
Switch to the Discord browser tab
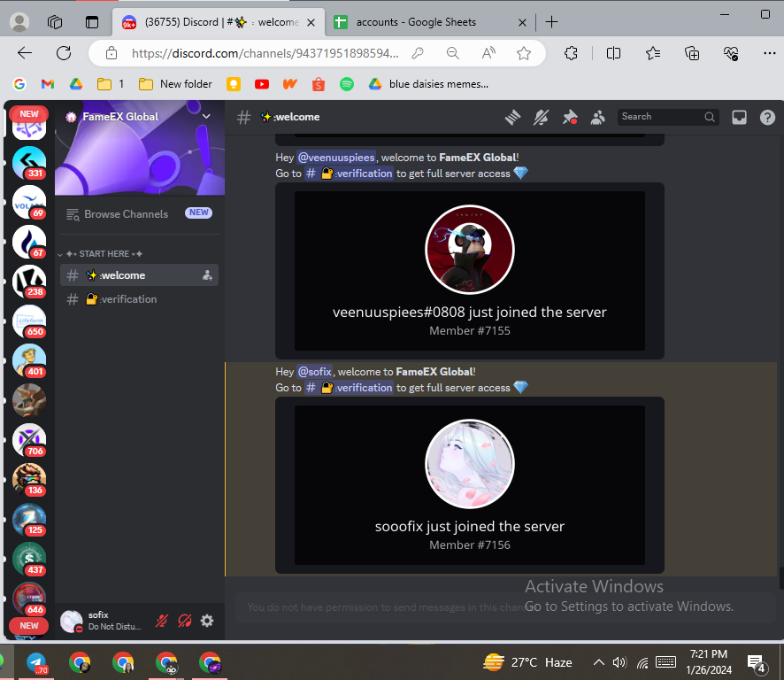219,22
